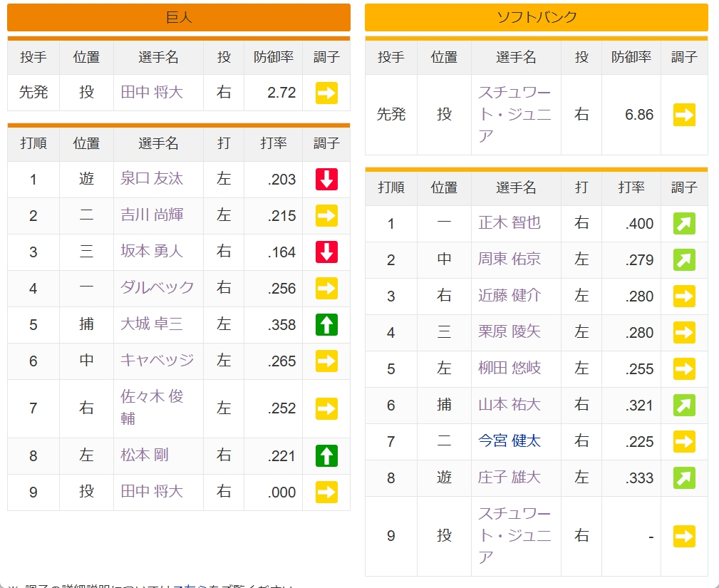Click the green arrow icon for 庄子 雄大
The width and height of the screenshot is (719, 588).
pos(684,478)
